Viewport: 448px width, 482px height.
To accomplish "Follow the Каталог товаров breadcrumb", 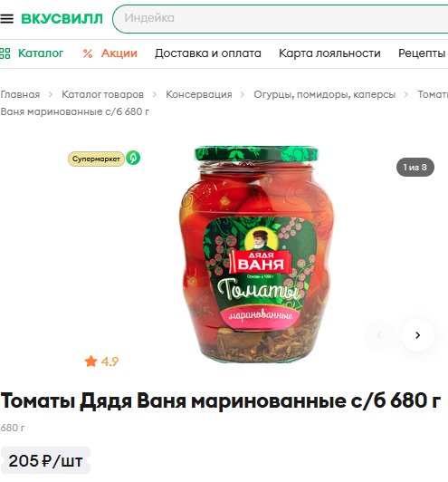I will 102,94.
